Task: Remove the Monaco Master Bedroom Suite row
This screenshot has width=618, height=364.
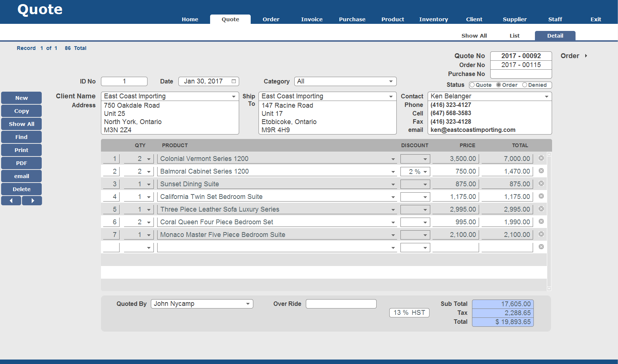Action: pos(541,234)
